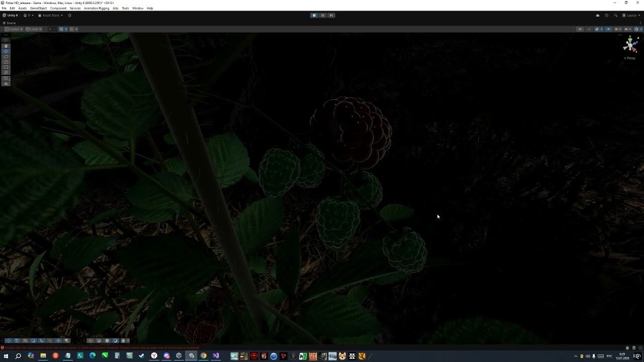The width and height of the screenshot is (644, 362).
Task: Select the Scene tab
Action: click(x=10, y=23)
